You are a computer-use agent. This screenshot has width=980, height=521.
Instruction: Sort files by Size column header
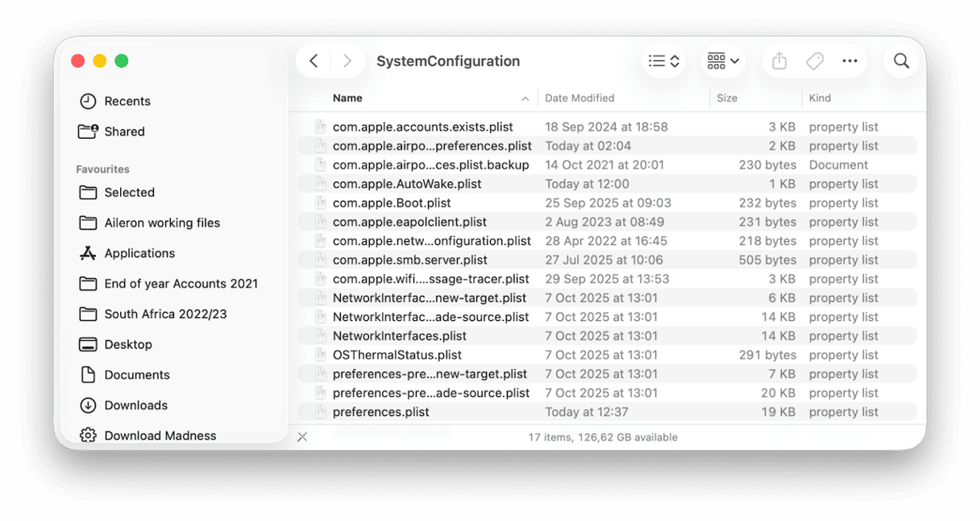click(x=727, y=98)
